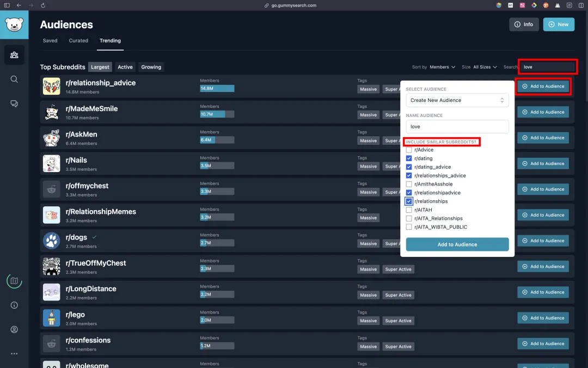Open the three-dots more menu in sidebar
This screenshot has width=588, height=368.
[x=14, y=354]
